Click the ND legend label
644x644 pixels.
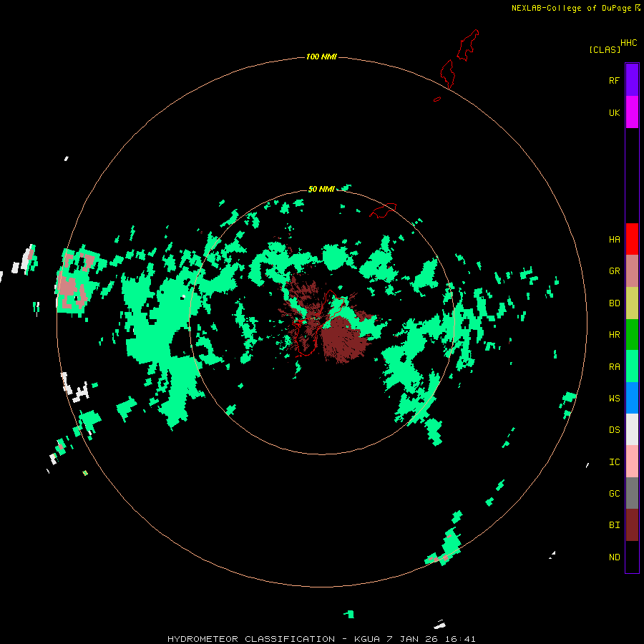(614, 557)
